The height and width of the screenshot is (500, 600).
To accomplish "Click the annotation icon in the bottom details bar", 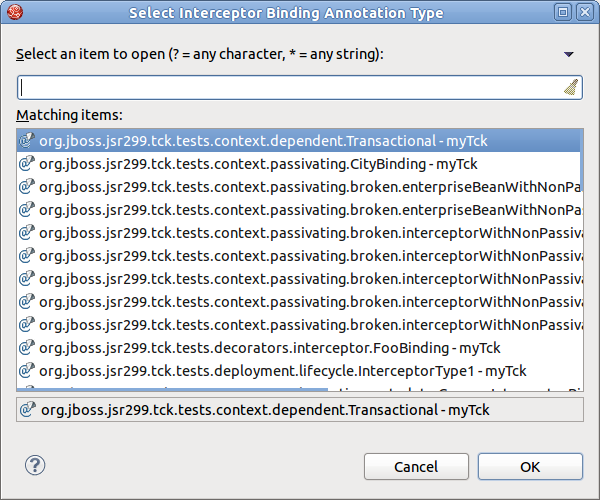I will [x=28, y=410].
